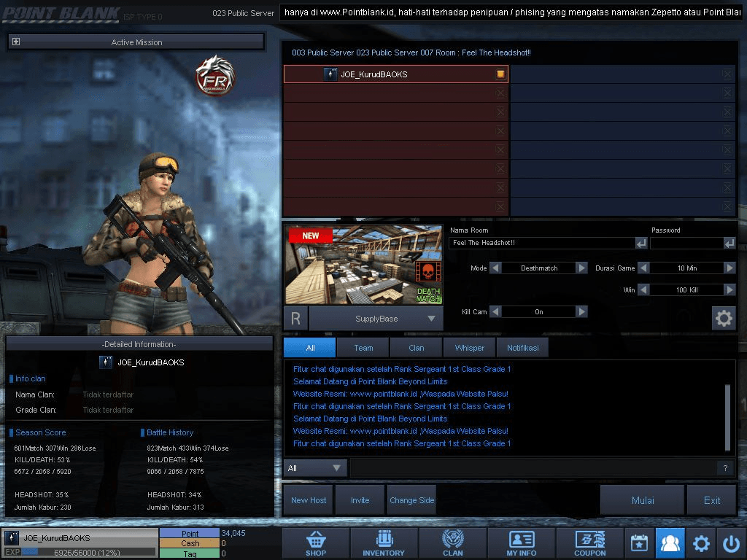Click rank icon beside JOE_KurudBAOKS in slot

[x=330, y=74]
